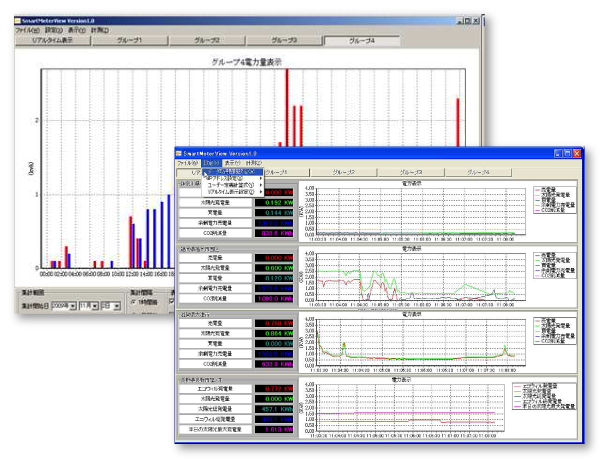Screen dimensions: 600x463
Task: Open 表示 menu in the back window
Action: coord(77,30)
